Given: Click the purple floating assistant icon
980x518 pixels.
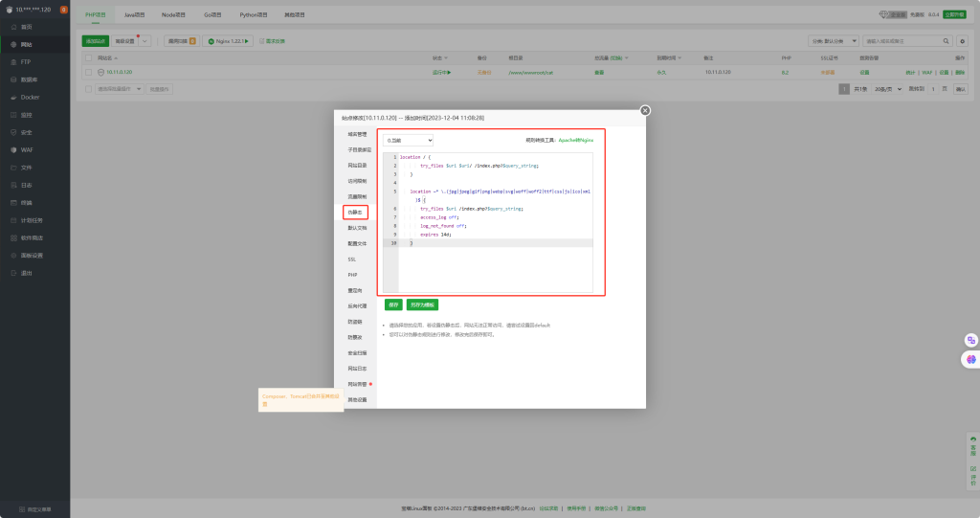Looking at the screenshot, I should 970,360.
